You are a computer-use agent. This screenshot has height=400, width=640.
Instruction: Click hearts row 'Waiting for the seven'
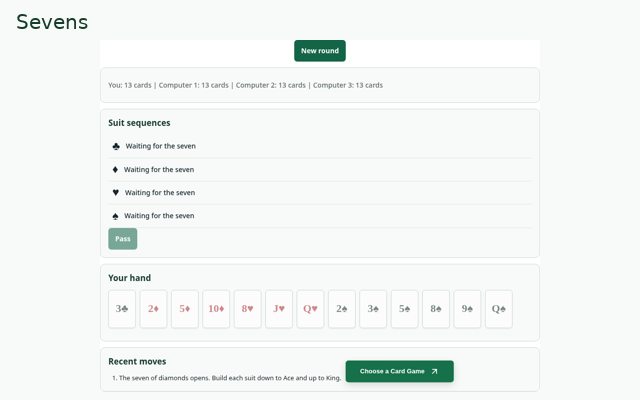point(160,193)
